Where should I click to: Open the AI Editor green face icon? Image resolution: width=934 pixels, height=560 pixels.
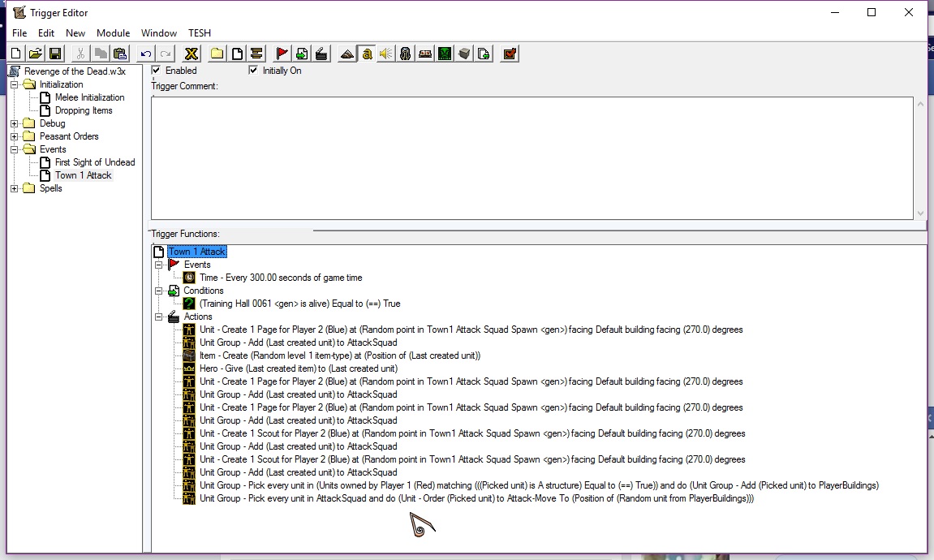[x=445, y=54]
